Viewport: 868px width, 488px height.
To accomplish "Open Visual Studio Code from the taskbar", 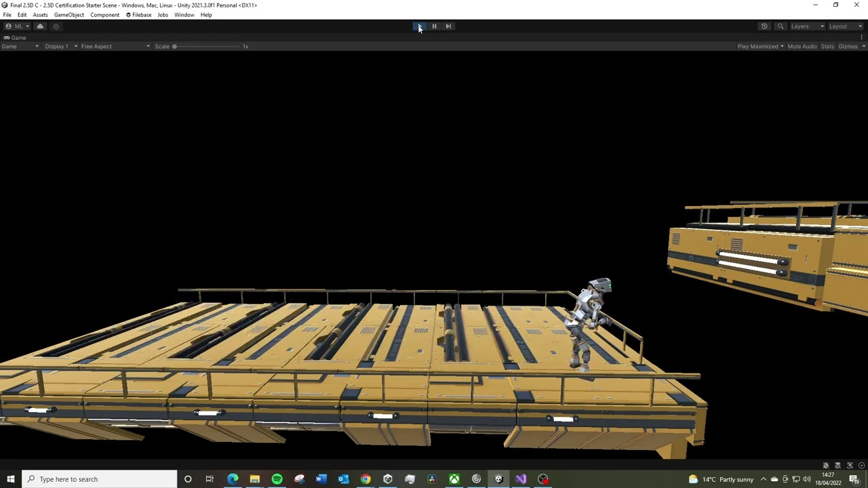I will (x=520, y=479).
